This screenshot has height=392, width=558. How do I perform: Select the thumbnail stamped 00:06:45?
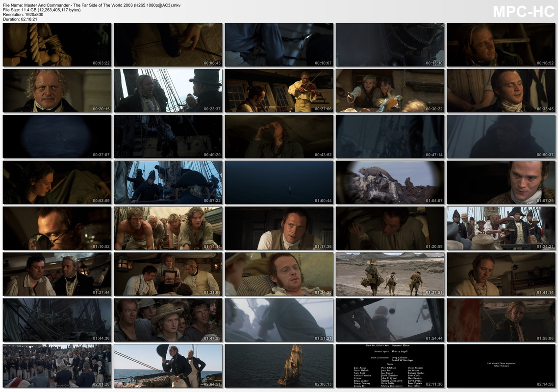tap(168, 45)
